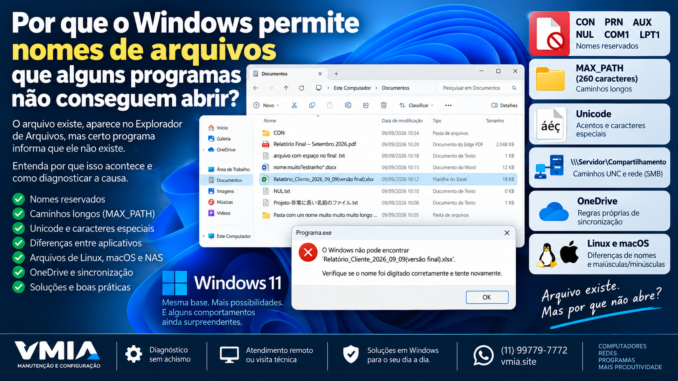The image size is (678, 381).
Task: Toggle the Detalhes pane button
Action: (x=504, y=105)
